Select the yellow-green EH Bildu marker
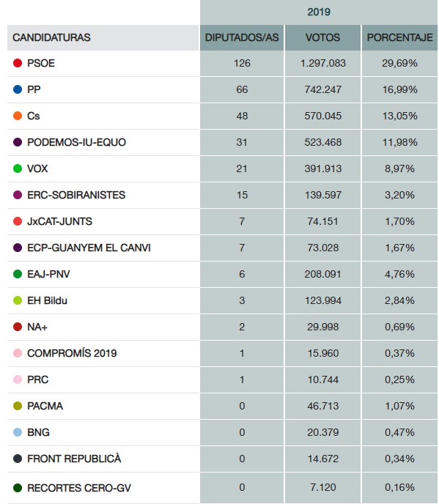Viewport: 439px width, 504px height. [18, 300]
